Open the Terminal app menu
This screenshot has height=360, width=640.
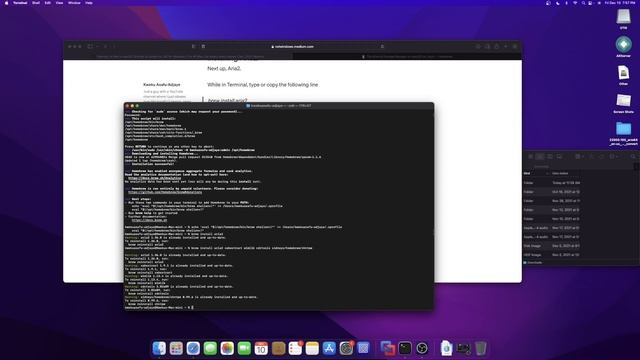[x=20, y=3]
